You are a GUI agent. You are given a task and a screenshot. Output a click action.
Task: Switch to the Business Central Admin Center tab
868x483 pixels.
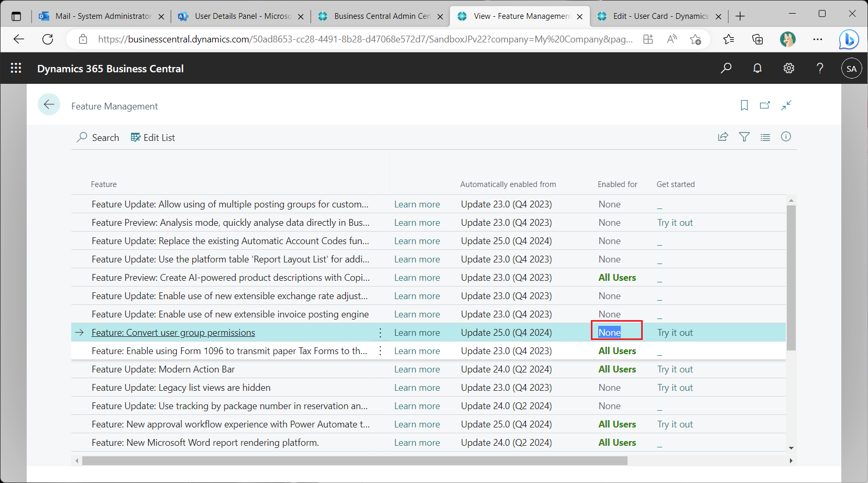coord(380,16)
